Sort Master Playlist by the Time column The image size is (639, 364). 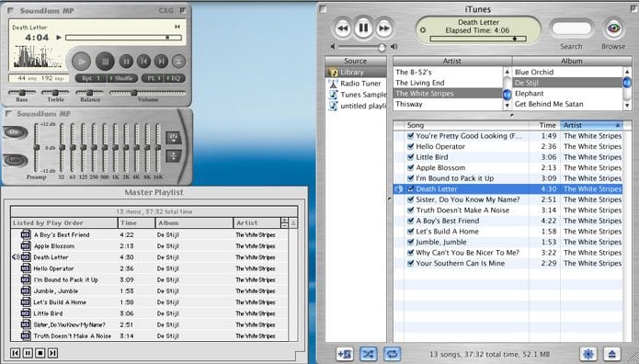136,223
